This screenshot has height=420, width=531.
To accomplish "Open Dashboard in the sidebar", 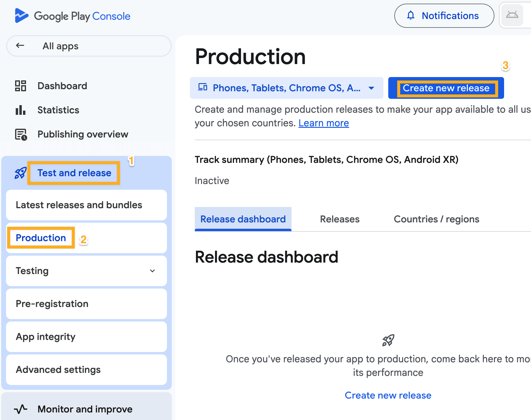I will pyautogui.click(x=62, y=86).
